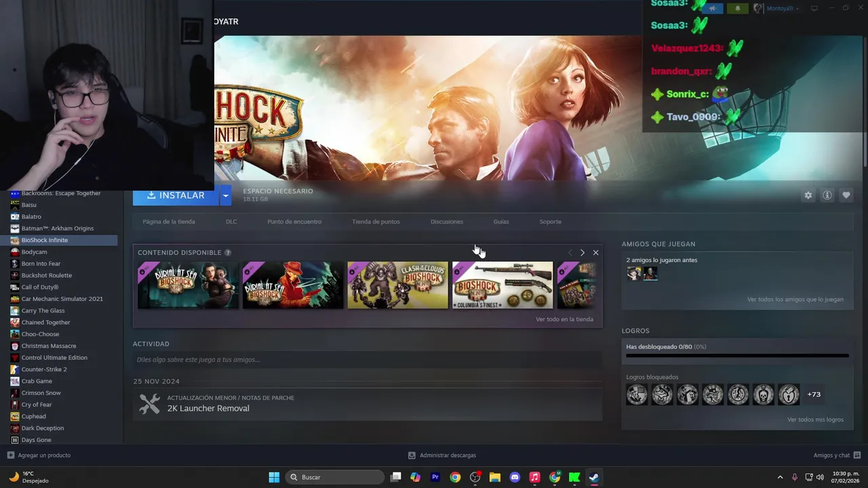Switch to the DLC tab
868x488 pixels.
231,222
